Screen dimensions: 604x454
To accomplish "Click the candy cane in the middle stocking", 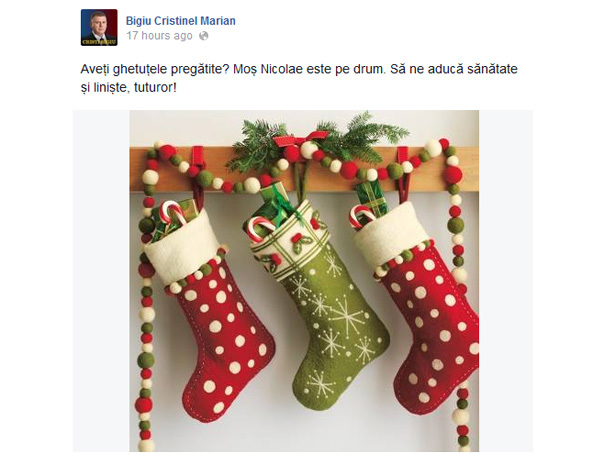I will pyautogui.click(x=262, y=228).
